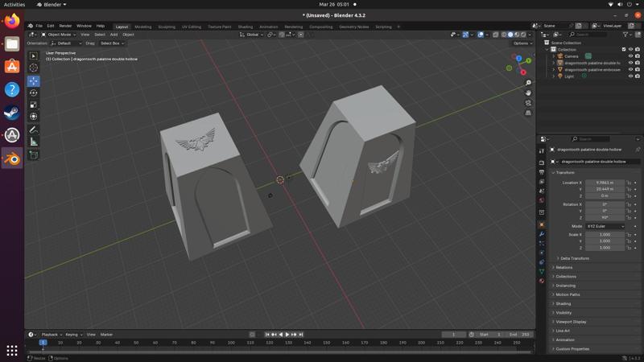This screenshot has height=362, width=644.
Task: Open the viewport Add menu
Action: coord(114,35)
